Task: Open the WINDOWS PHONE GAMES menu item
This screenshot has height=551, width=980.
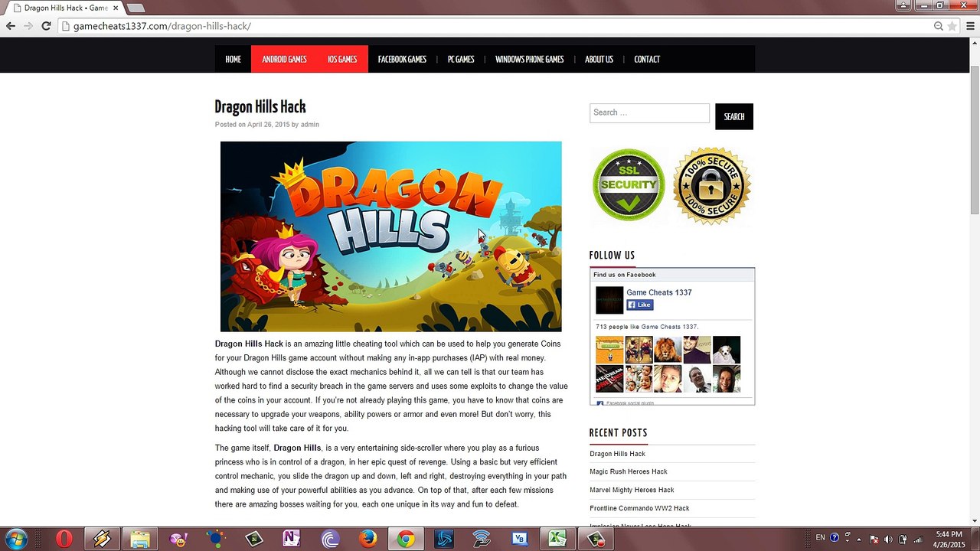Action: click(529, 59)
